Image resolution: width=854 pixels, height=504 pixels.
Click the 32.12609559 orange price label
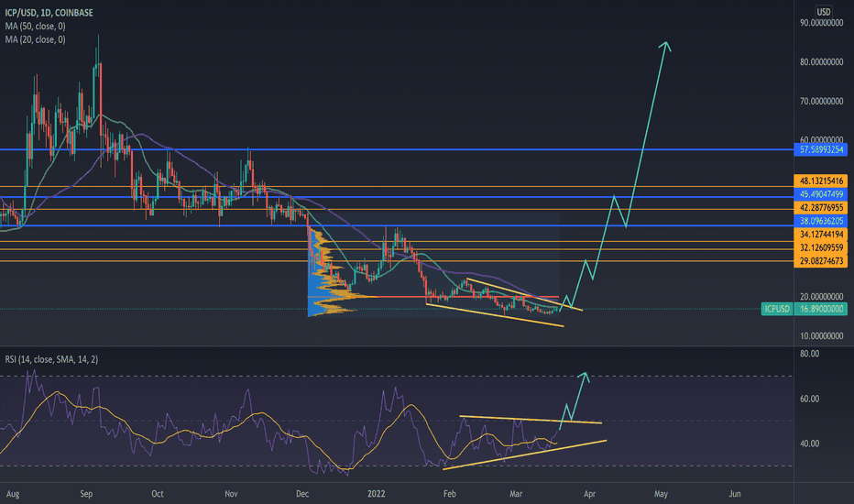(821, 247)
